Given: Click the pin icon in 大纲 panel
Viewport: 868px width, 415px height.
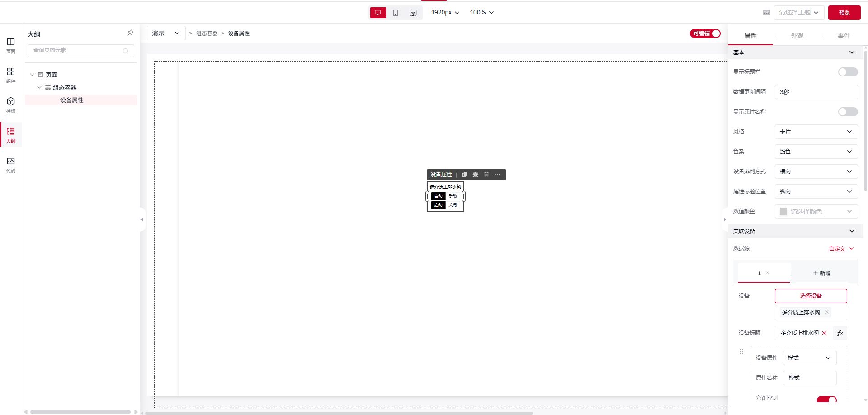Looking at the screenshot, I should pos(130,33).
